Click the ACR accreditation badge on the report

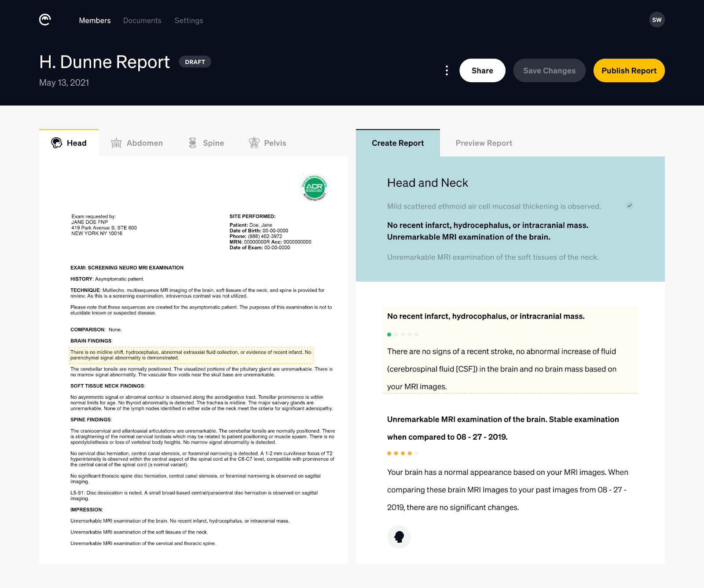pyautogui.click(x=314, y=187)
